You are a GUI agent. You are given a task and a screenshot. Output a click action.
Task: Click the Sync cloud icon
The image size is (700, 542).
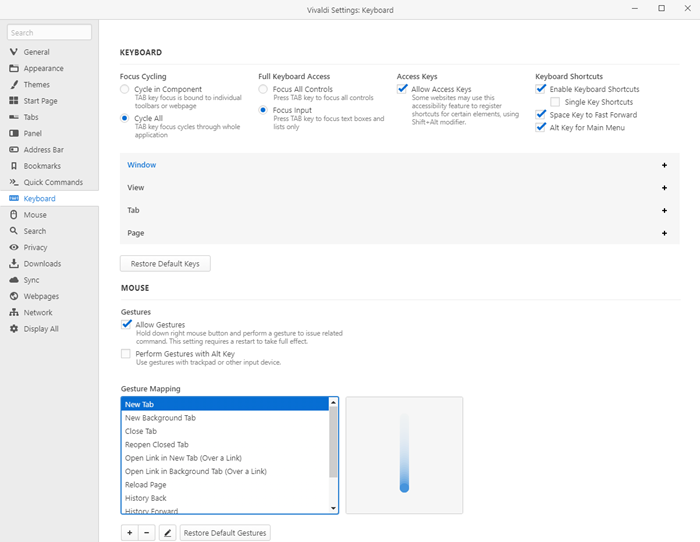pyautogui.click(x=14, y=280)
